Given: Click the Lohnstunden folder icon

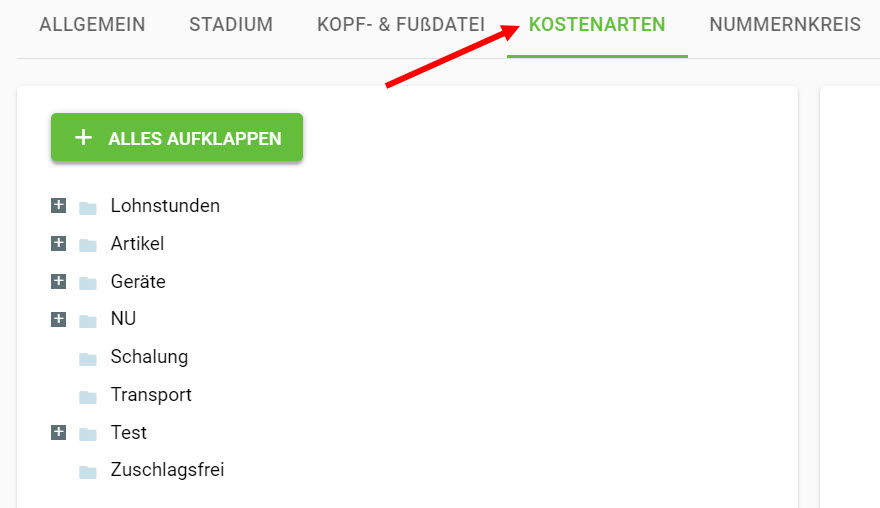Looking at the screenshot, I should pos(88,208).
